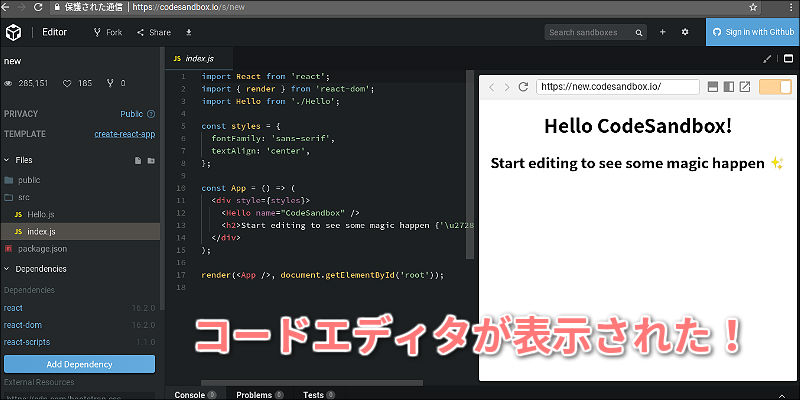Click the "Hello CodeSandbox!" heading in preview
800x400 pixels.
(638, 126)
